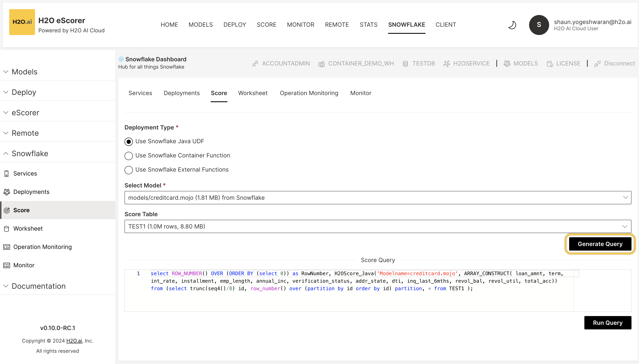Image resolution: width=639 pixels, height=364 pixels.
Task: Click the H2O.ai yellow logo
Action: (22, 22)
